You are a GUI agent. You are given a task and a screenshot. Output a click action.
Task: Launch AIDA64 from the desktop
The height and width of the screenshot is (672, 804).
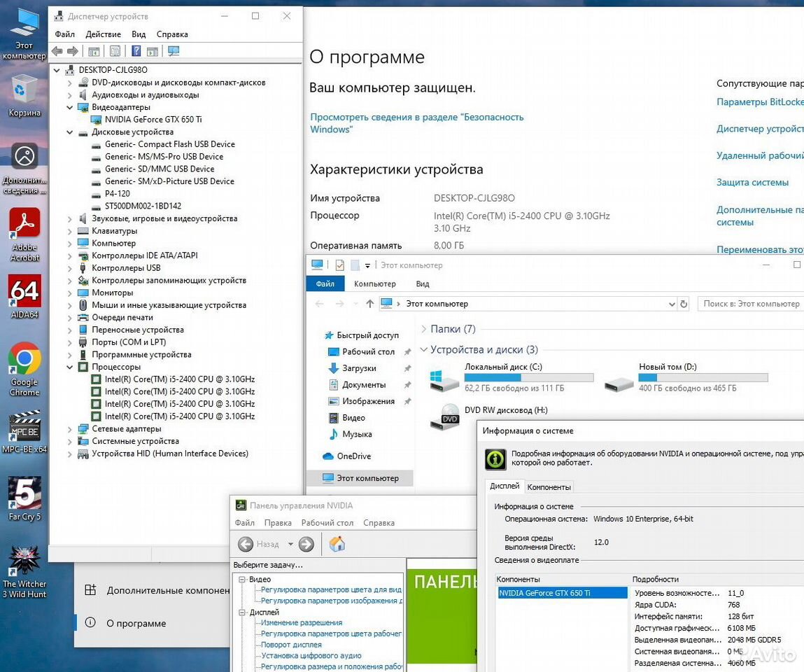[x=24, y=296]
